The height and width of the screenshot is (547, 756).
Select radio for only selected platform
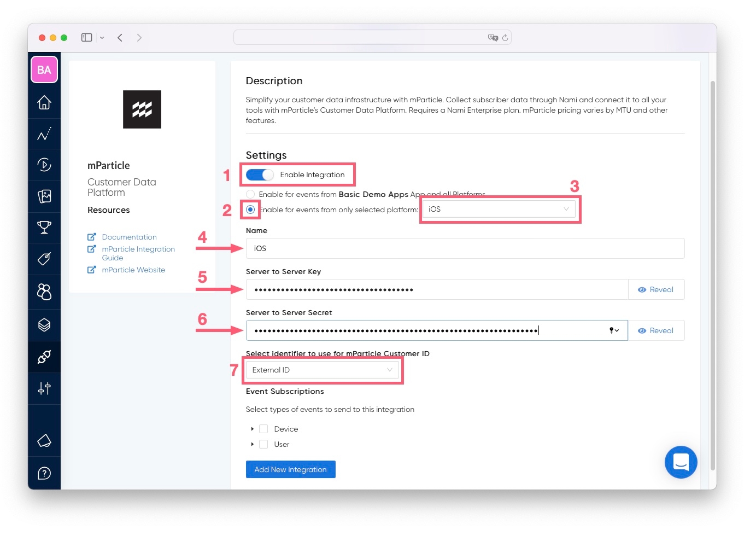250,210
